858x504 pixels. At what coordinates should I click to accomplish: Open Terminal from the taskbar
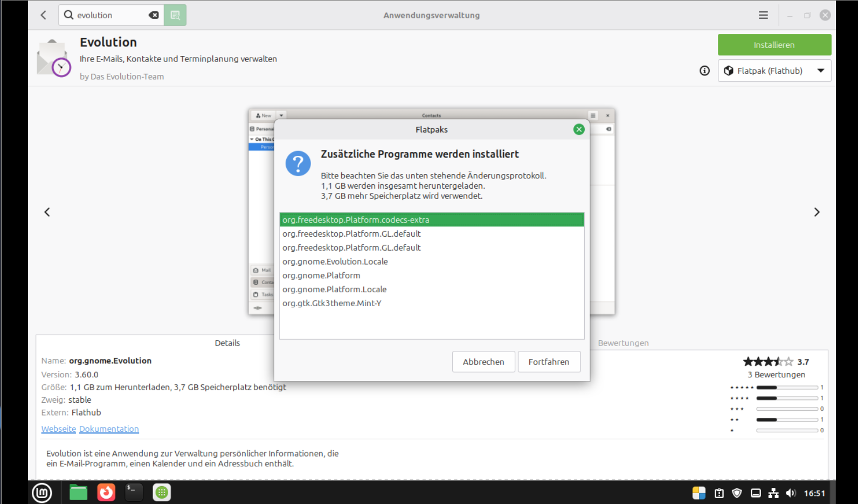[x=134, y=492]
